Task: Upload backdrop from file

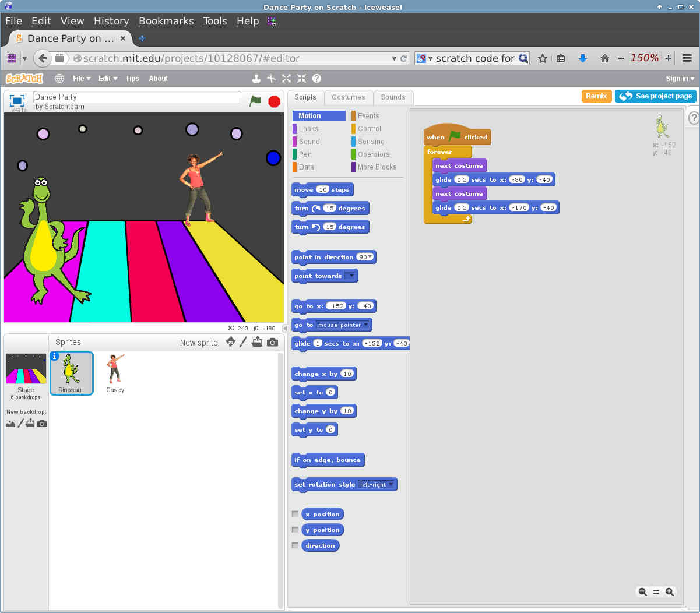Action: tap(30, 423)
